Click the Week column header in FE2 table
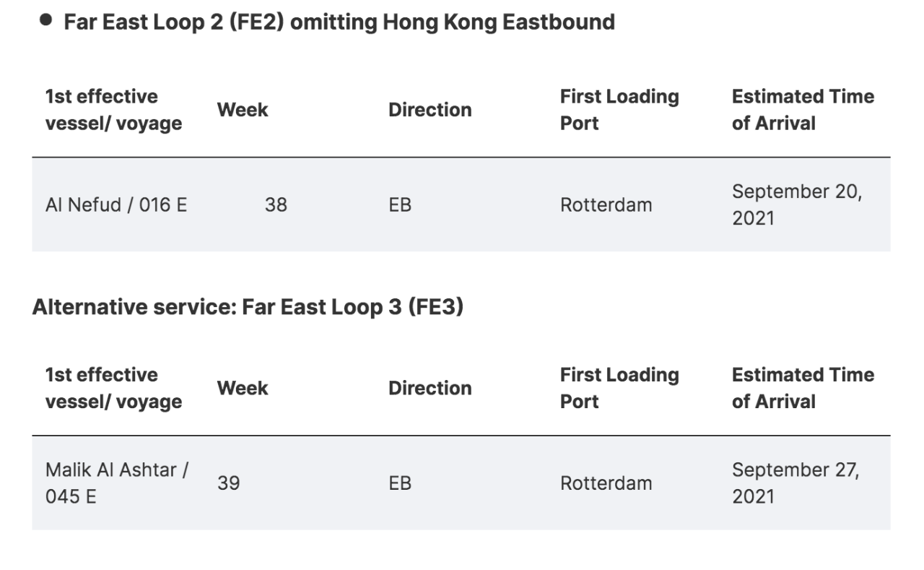The height and width of the screenshot is (570, 924). [242, 110]
